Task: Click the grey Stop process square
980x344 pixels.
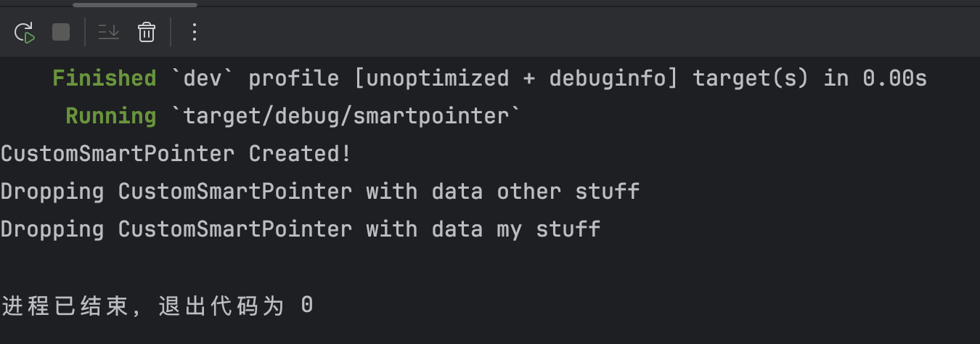Action: pos(61,32)
